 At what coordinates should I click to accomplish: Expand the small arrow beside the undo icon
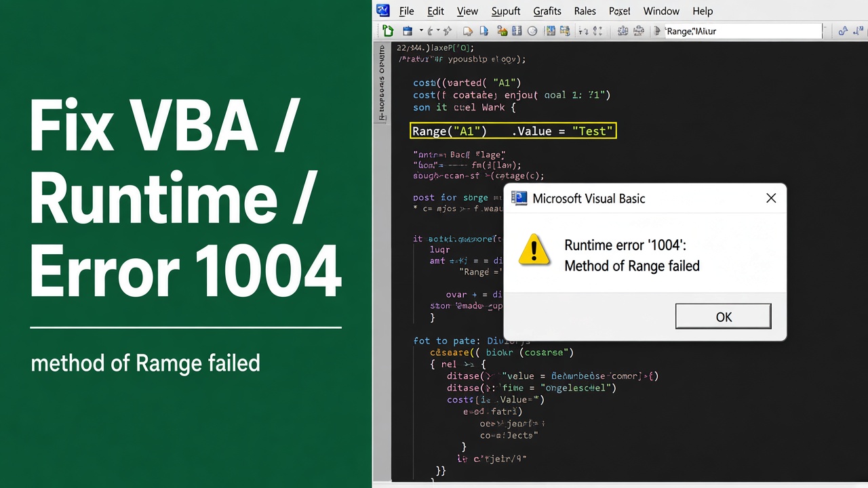point(438,30)
